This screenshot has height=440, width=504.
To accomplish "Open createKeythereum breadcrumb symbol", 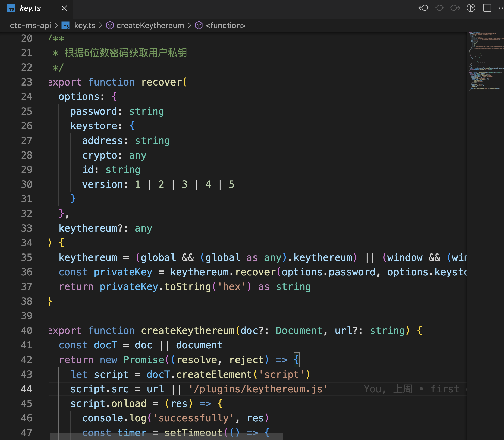I will click(150, 25).
